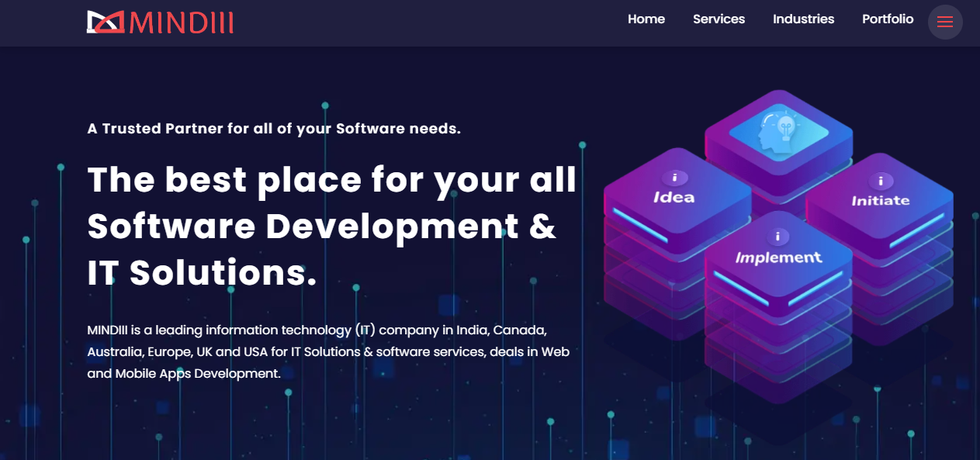Click the info icon above Implement

click(777, 237)
